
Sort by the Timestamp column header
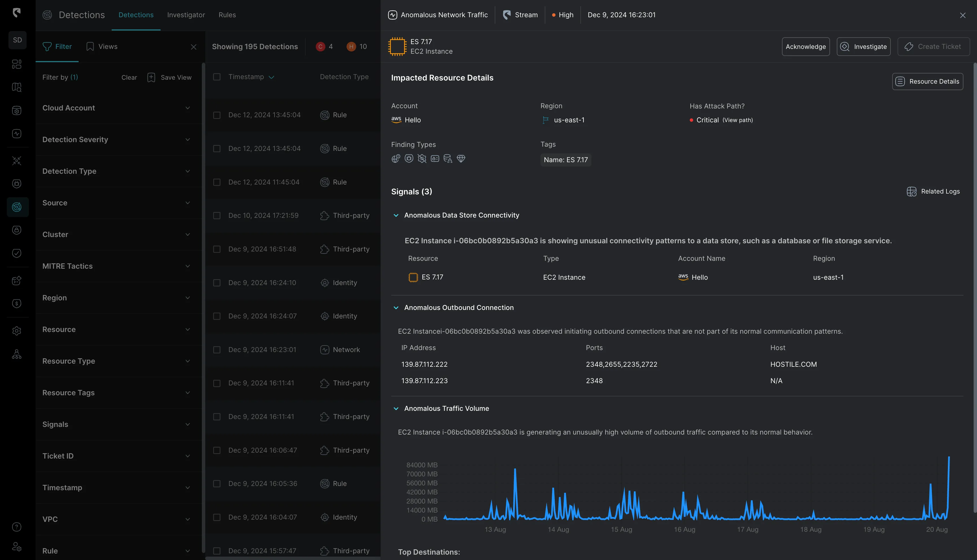pos(251,77)
